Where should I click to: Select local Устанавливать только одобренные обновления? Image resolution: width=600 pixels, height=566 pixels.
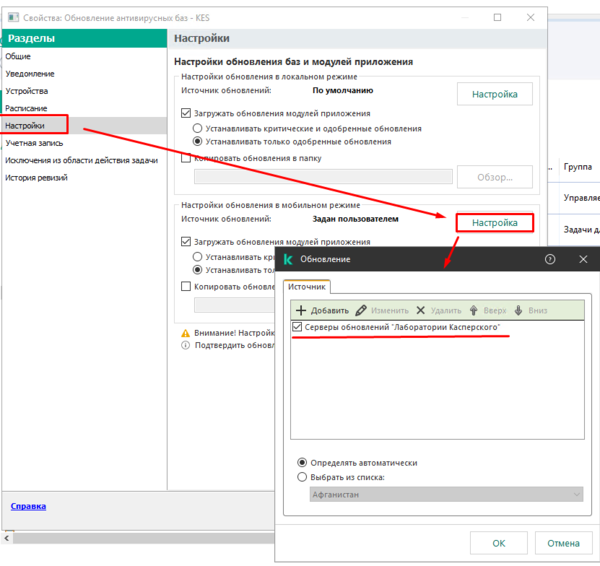click(197, 142)
